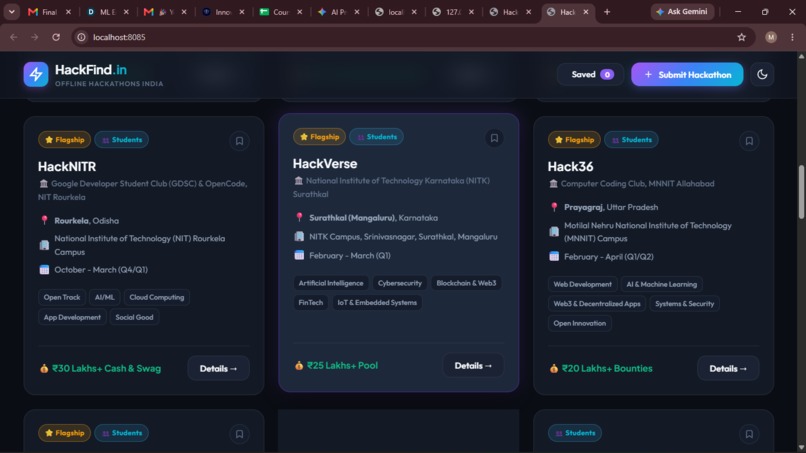
Task: Click the Flagship badge on HackVerse
Action: (319, 137)
